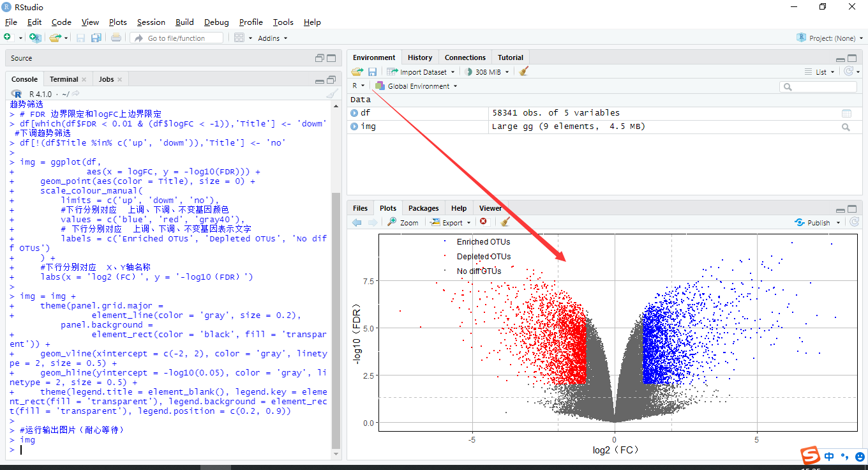Screen dimensions: 868x470
Task: Click the console input prompt line
Action: [171, 450]
